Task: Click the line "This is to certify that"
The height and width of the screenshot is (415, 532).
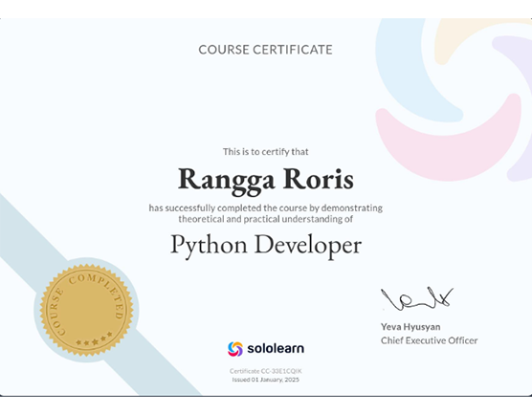Action: click(x=266, y=151)
